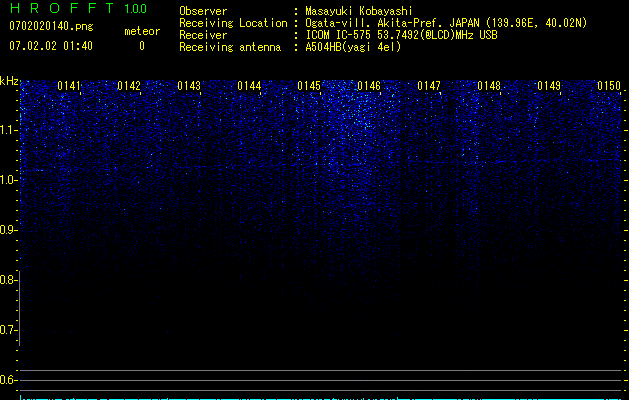Click the 0147 time marker

coord(429,86)
